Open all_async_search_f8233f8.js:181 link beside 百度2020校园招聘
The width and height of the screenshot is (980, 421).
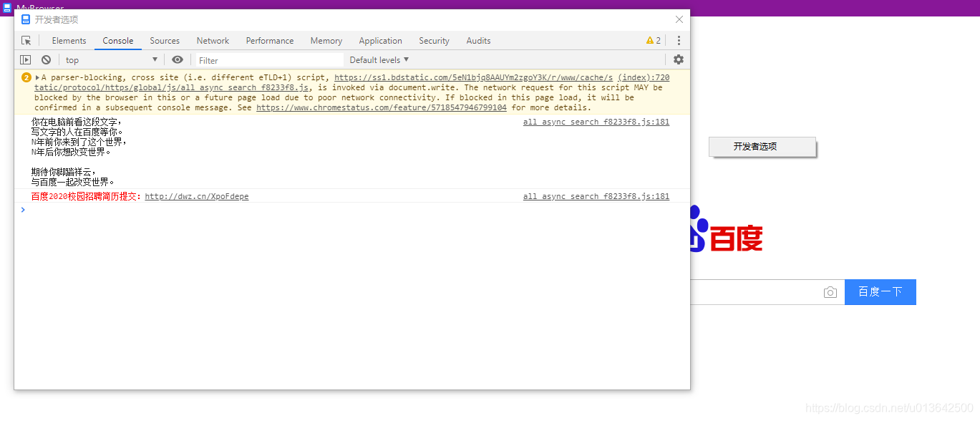[596, 196]
